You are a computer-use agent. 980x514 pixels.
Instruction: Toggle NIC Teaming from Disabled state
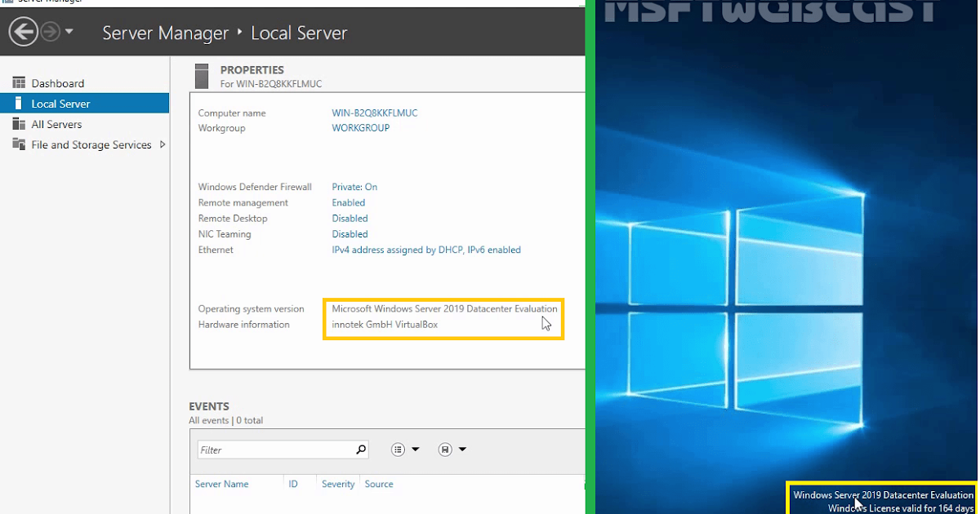click(x=350, y=233)
